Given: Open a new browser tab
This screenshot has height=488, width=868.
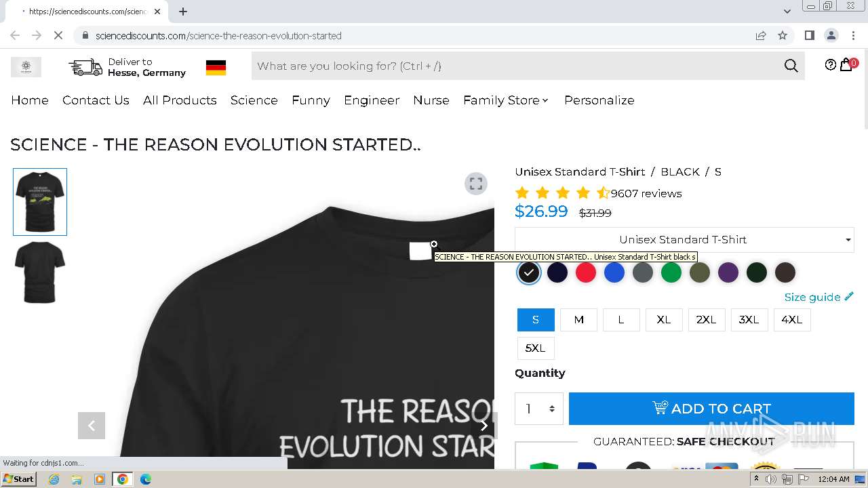Looking at the screenshot, I should tap(183, 12).
